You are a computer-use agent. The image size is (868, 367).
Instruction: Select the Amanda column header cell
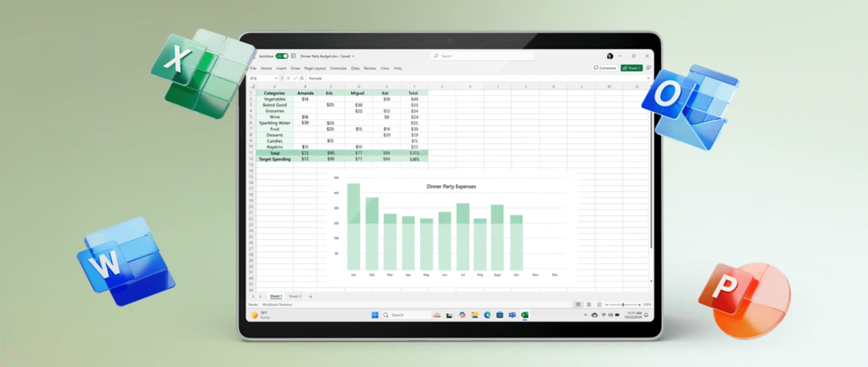[305, 93]
